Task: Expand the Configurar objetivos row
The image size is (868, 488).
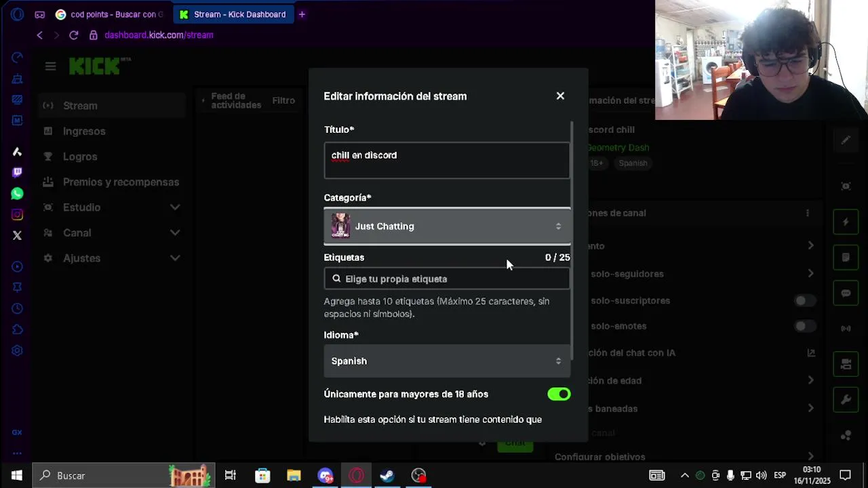Action: coord(686,456)
